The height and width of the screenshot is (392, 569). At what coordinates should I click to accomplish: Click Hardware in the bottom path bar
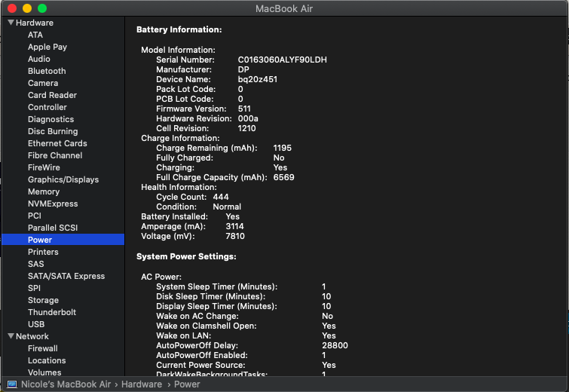point(142,384)
